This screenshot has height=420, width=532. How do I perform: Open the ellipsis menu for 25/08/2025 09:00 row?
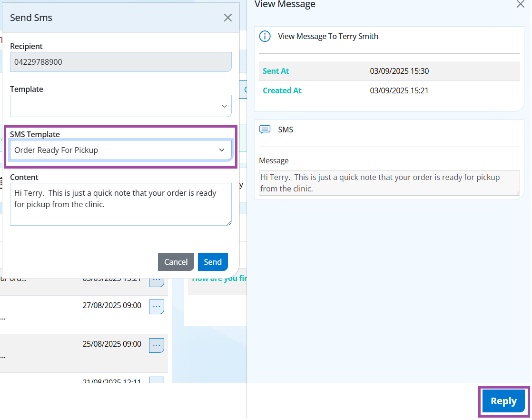pos(157,345)
